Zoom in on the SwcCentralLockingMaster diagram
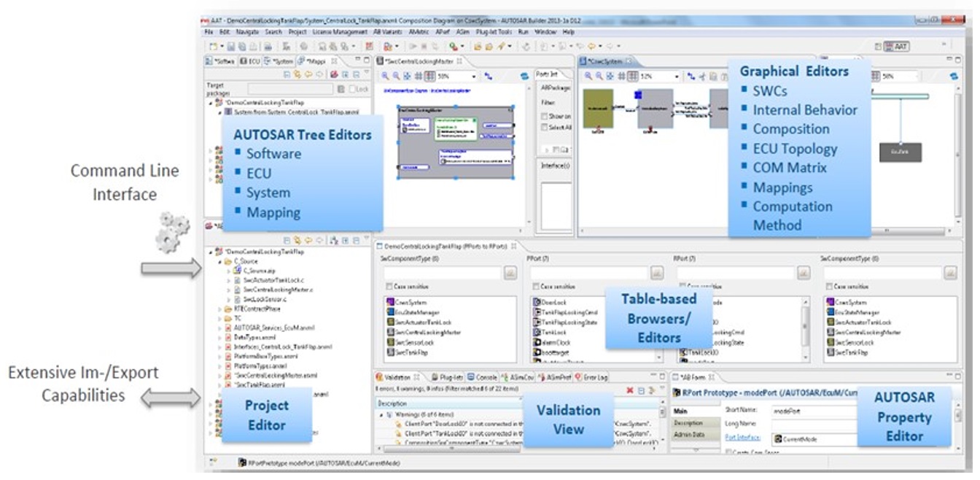 point(386,76)
